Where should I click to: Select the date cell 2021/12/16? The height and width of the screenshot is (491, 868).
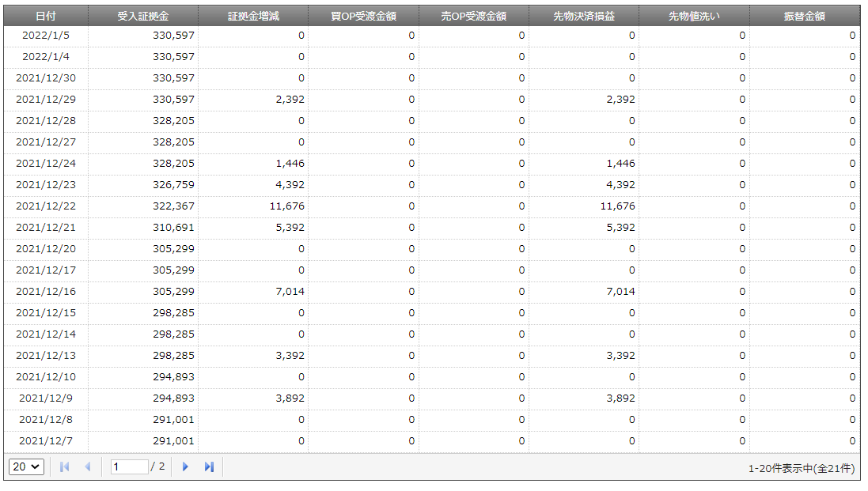point(46,292)
